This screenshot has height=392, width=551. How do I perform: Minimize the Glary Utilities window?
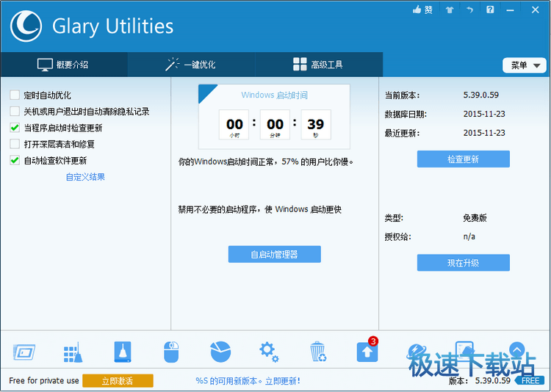(511, 10)
